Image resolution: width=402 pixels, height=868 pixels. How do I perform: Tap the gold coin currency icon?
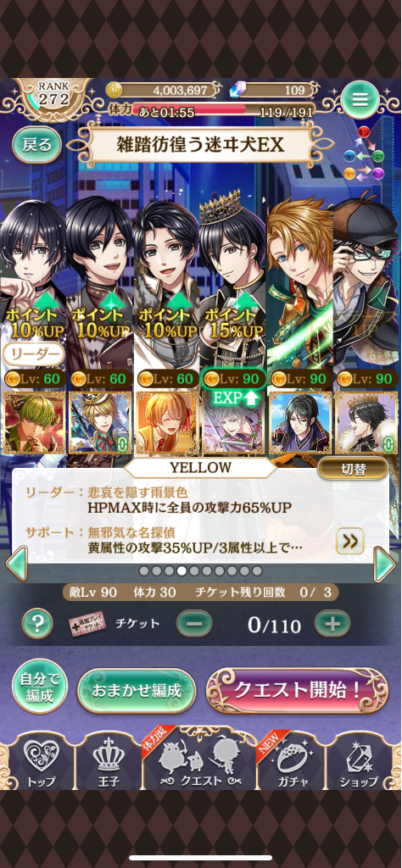click(114, 90)
